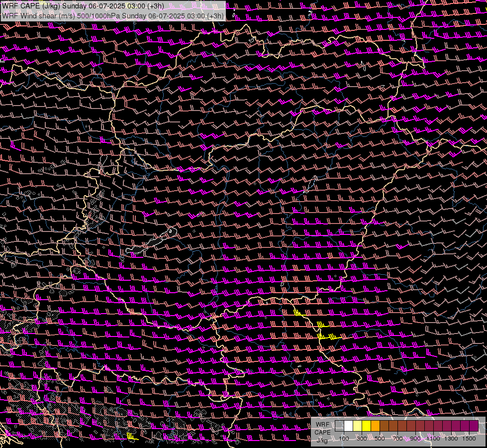Click the legend value '100'
Image resolution: width=487 pixels, height=448 pixels.
point(344,439)
